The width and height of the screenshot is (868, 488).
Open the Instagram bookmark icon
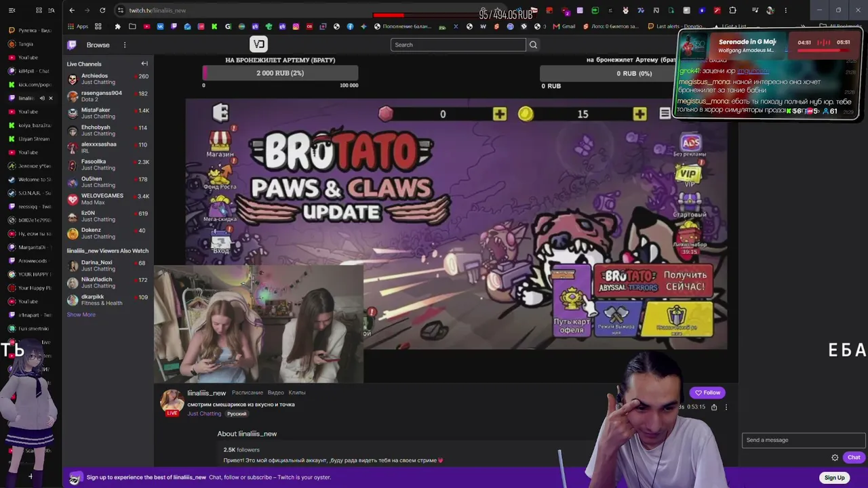[296, 26]
